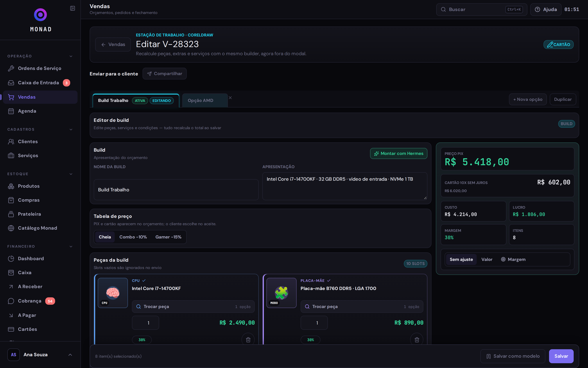This screenshot has width=588, height=368.
Task: Choose Sem ajuste adjustment mode
Action: point(461,259)
